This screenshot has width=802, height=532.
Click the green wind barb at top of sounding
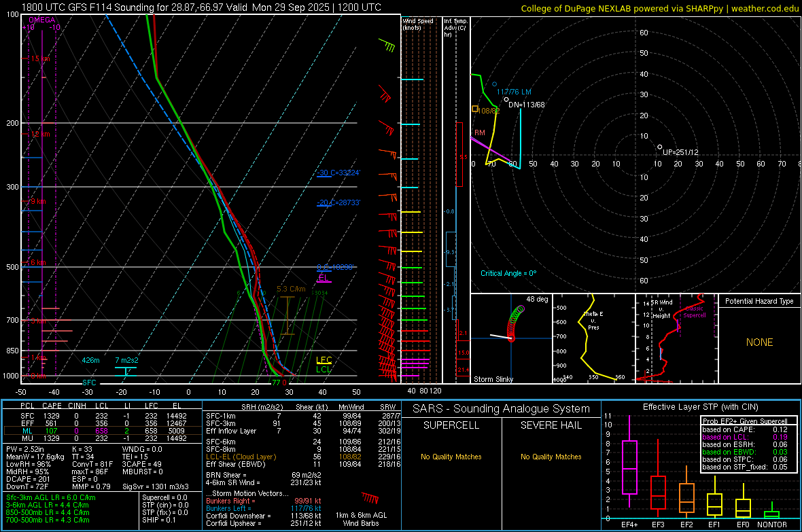pos(387,45)
